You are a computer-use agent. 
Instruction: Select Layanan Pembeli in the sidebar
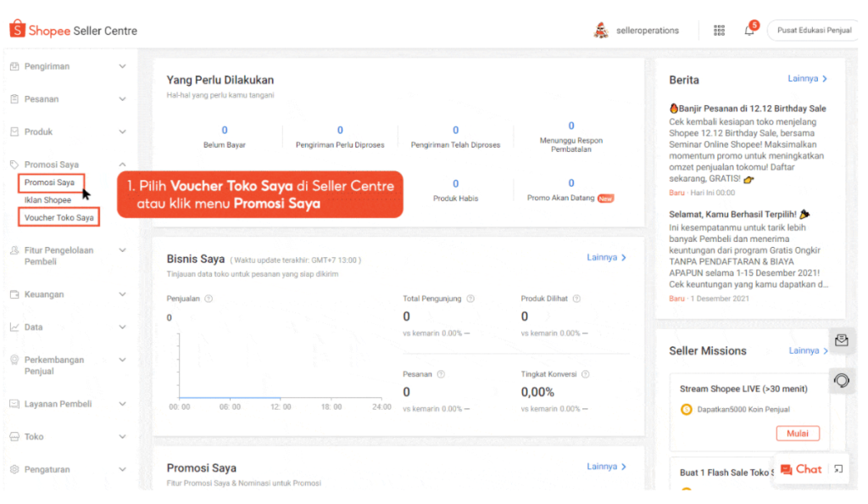(x=58, y=404)
